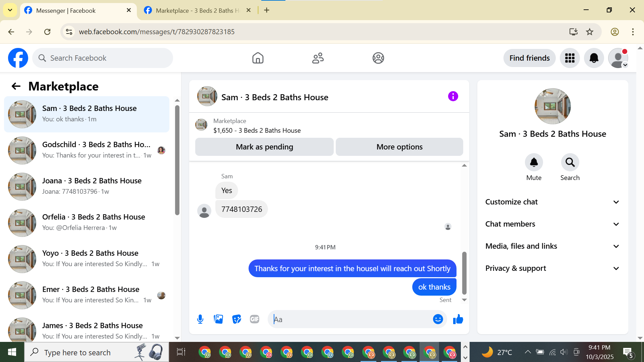
Task: Expand the Chat members section
Action: [x=552, y=224]
